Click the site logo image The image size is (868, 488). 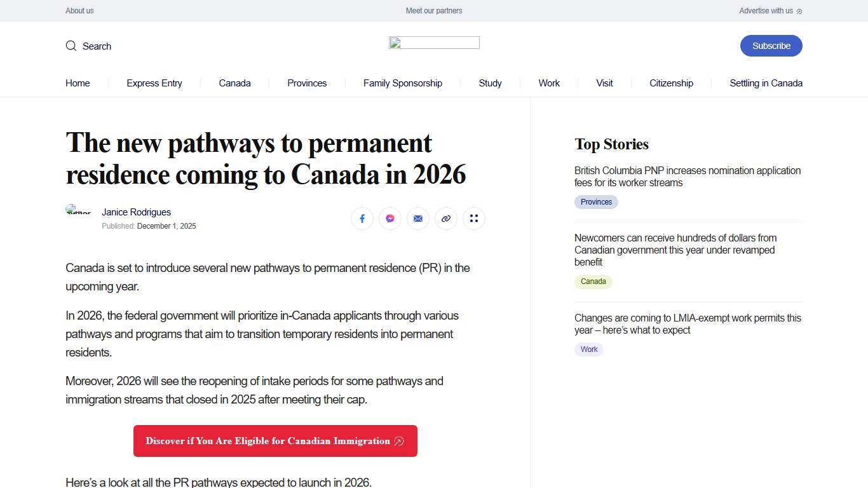pyautogui.click(x=434, y=43)
